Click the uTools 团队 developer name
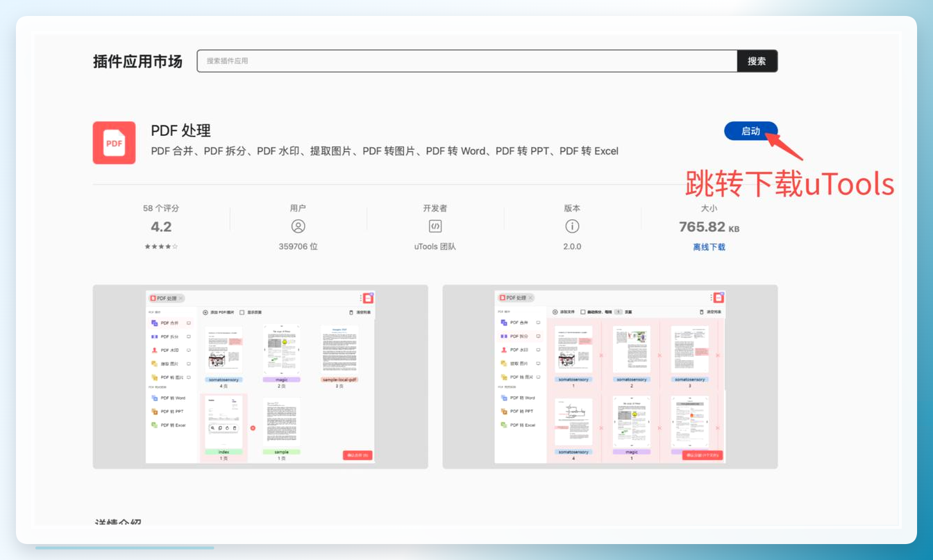 point(435,246)
